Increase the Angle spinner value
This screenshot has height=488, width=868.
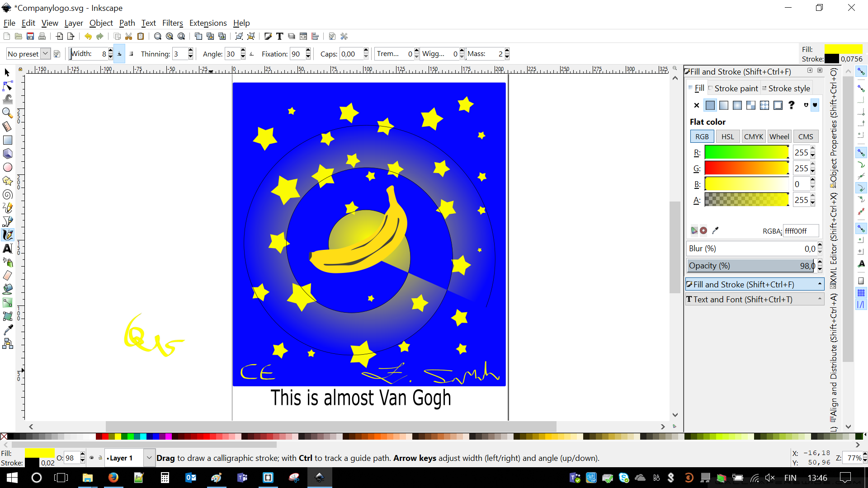click(243, 51)
